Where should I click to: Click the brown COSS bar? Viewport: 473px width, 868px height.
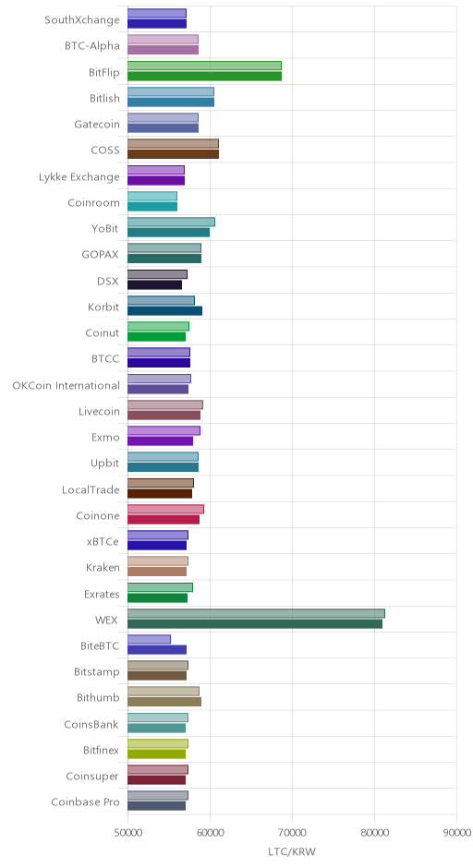point(174,154)
